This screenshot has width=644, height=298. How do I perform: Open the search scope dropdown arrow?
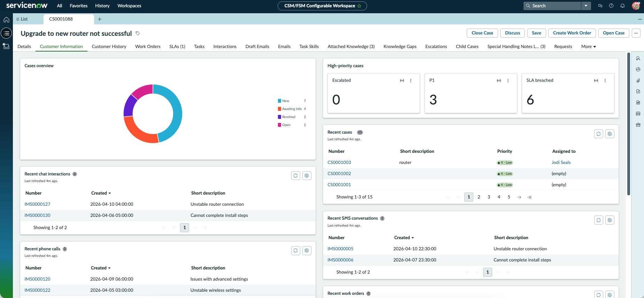click(x=586, y=6)
